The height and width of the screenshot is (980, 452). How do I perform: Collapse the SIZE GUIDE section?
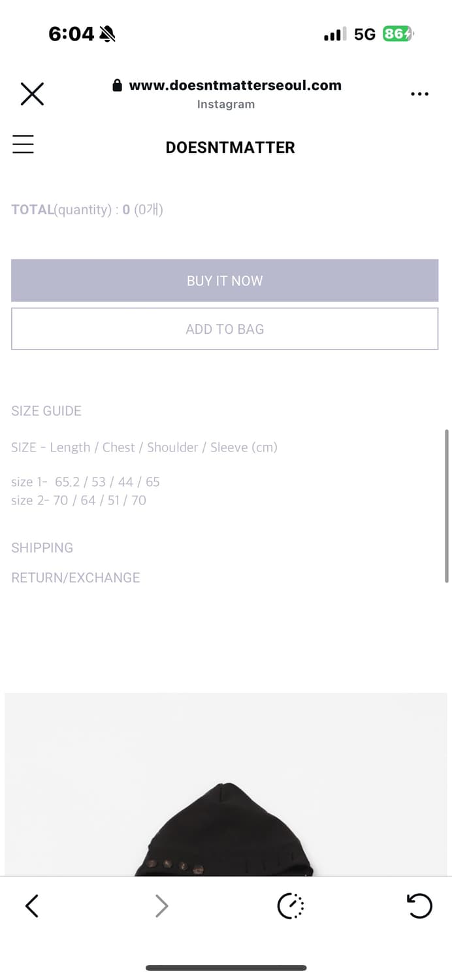[x=46, y=411]
